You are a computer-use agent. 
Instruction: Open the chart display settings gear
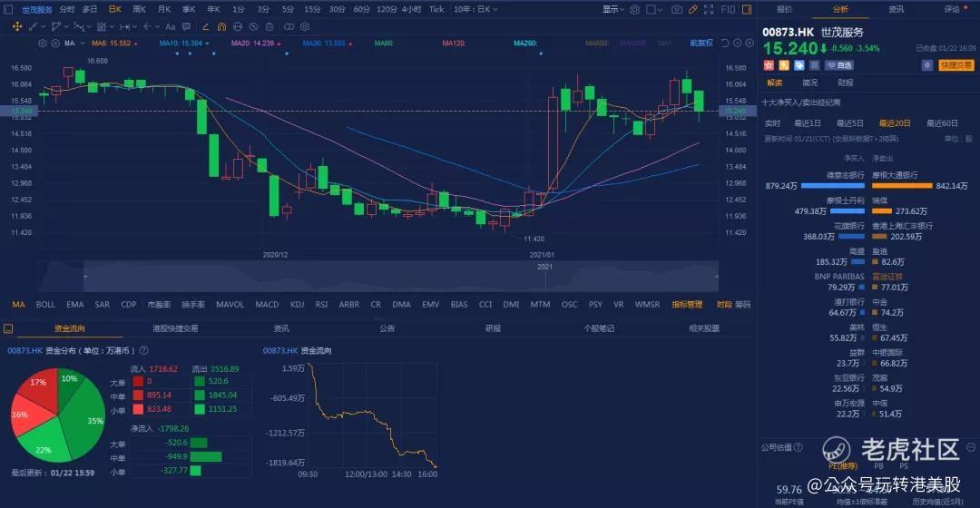(635, 9)
